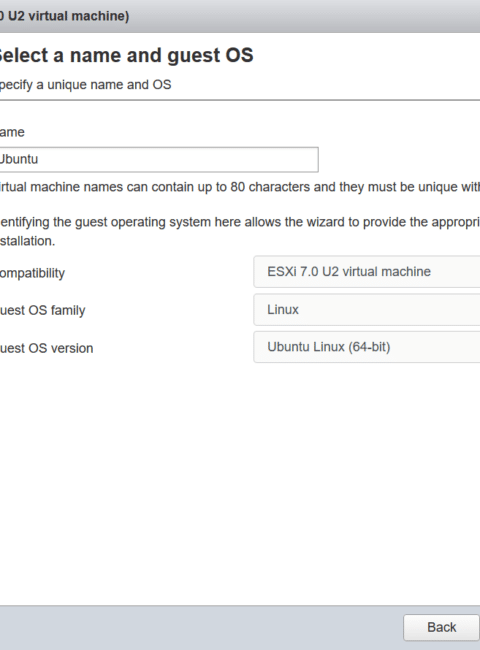480x650 pixels.
Task: Open the Compatibility dropdown showing ESXi 7.0 U2
Action: [x=367, y=272]
